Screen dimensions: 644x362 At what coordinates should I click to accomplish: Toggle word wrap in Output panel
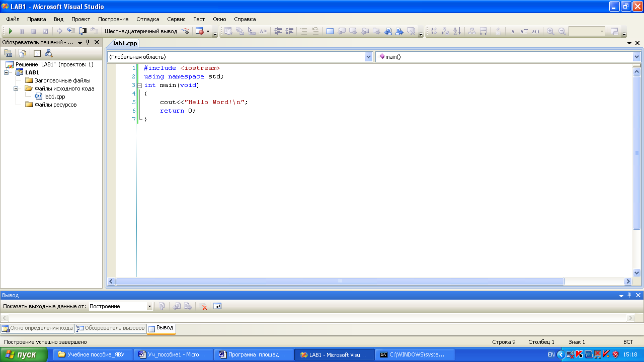[217, 306]
